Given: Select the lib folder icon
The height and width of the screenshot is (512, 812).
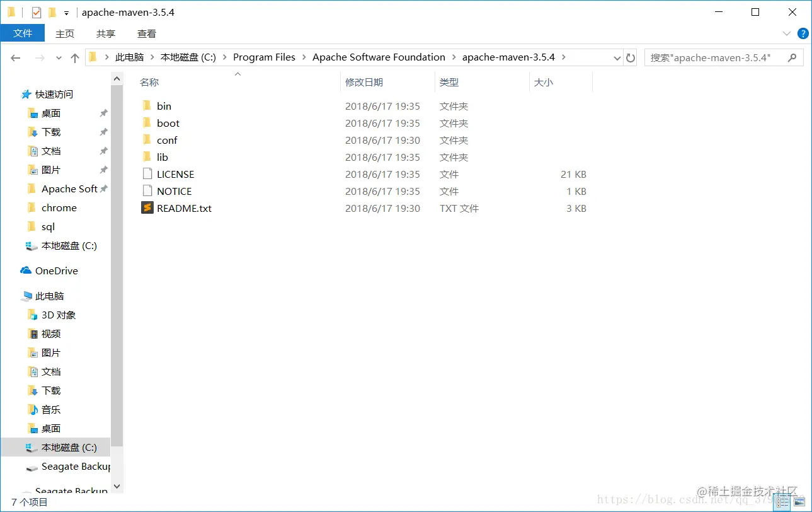Looking at the screenshot, I should click(147, 157).
